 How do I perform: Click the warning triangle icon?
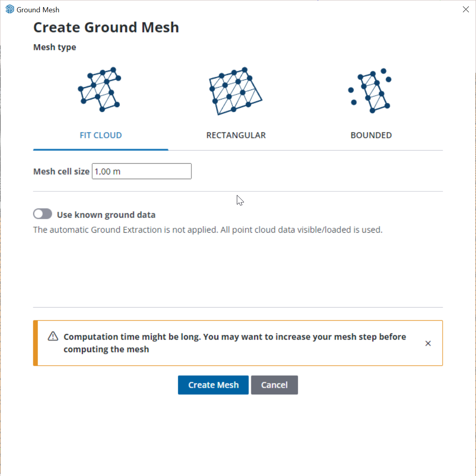pos(53,336)
